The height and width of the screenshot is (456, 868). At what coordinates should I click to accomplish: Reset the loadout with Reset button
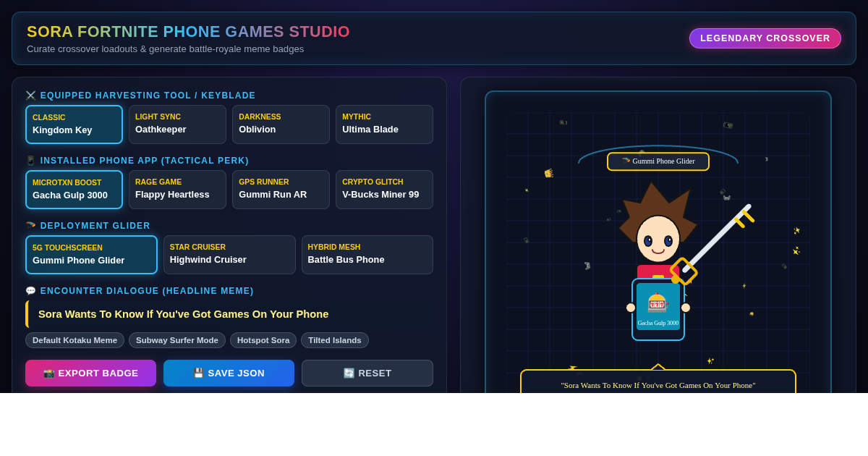(x=367, y=373)
